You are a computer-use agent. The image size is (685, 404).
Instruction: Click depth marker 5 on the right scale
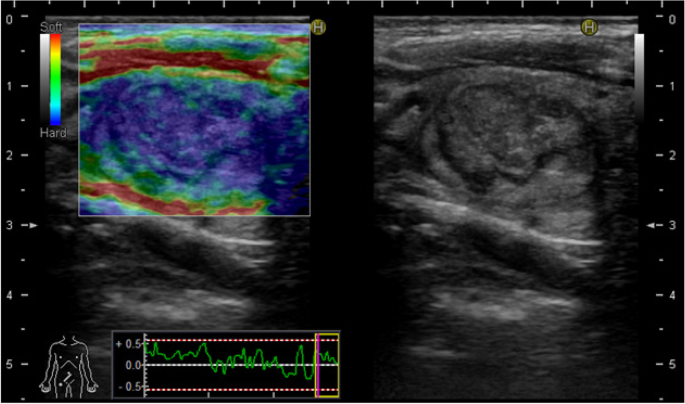click(673, 364)
